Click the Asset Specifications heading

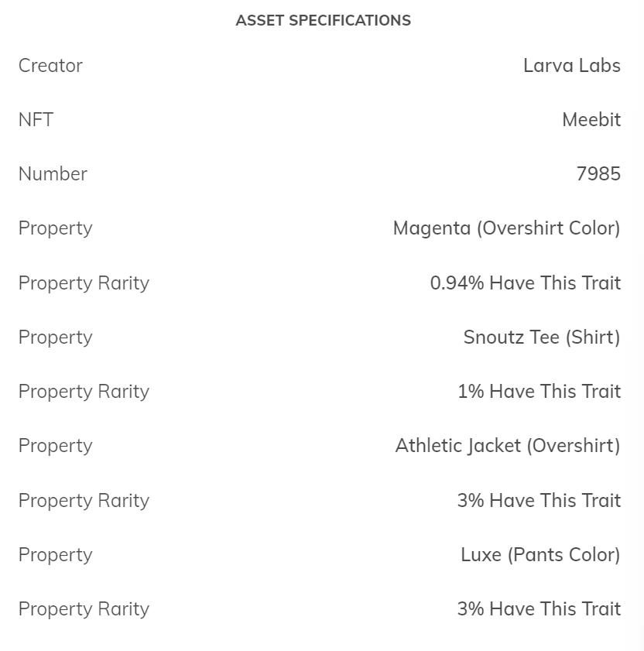pyautogui.click(x=323, y=21)
